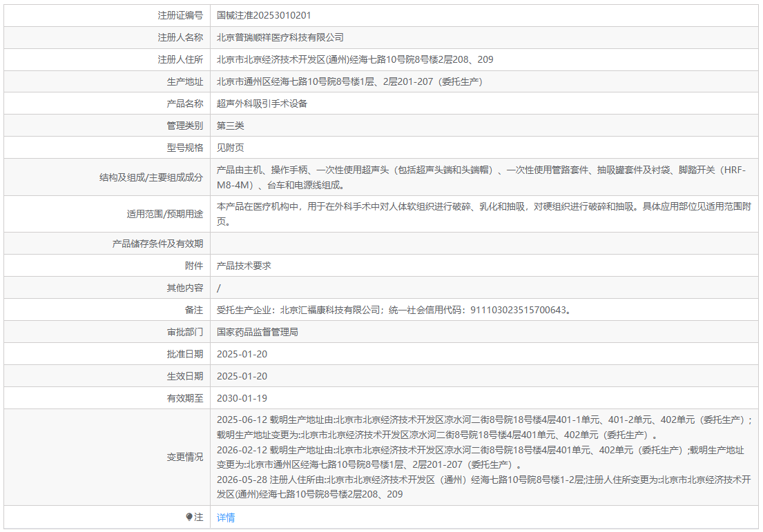This screenshot has width=763, height=532.
Task: Select product name 超声外科吸引手术设备
Action: (x=262, y=104)
